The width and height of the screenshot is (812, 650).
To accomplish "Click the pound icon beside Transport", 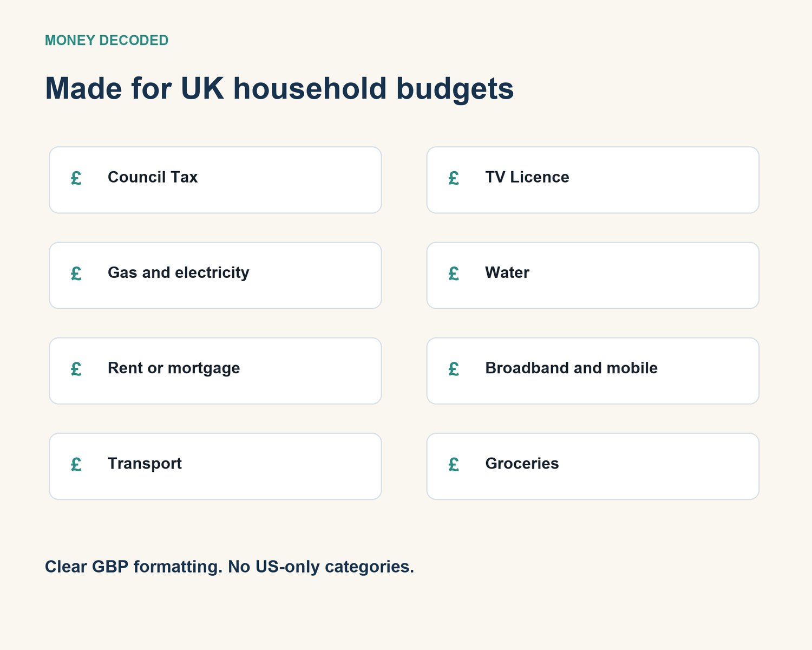I will [x=76, y=464].
